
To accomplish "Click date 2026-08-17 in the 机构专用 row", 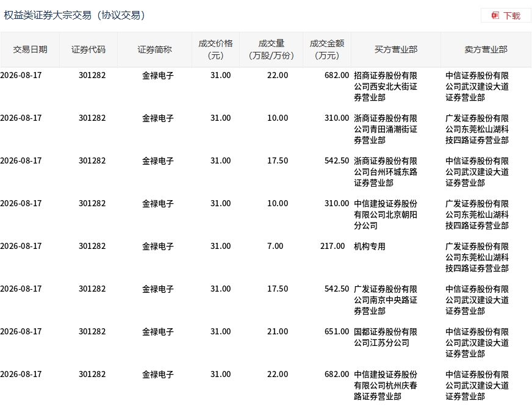I will [x=21, y=246].
